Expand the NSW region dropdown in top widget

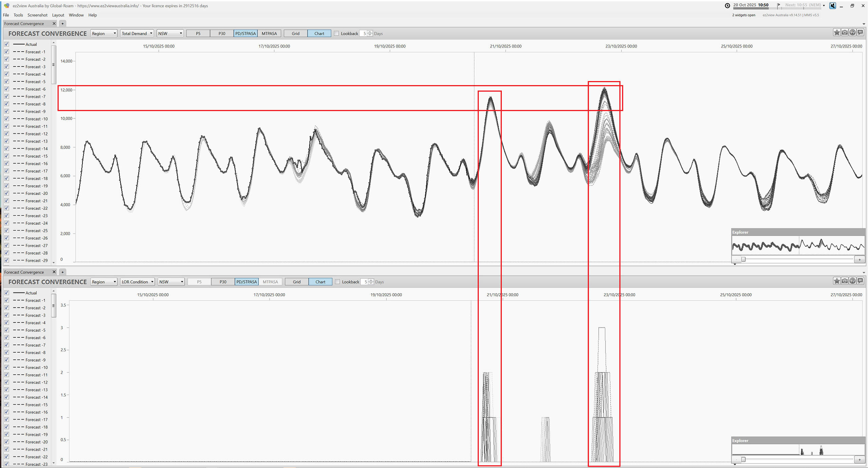pos(170,34)
